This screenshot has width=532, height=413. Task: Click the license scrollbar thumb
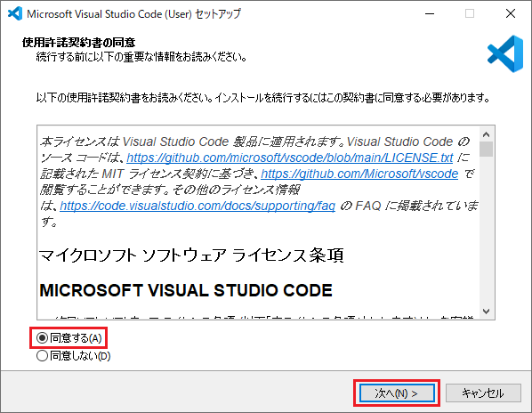[487, 150]
